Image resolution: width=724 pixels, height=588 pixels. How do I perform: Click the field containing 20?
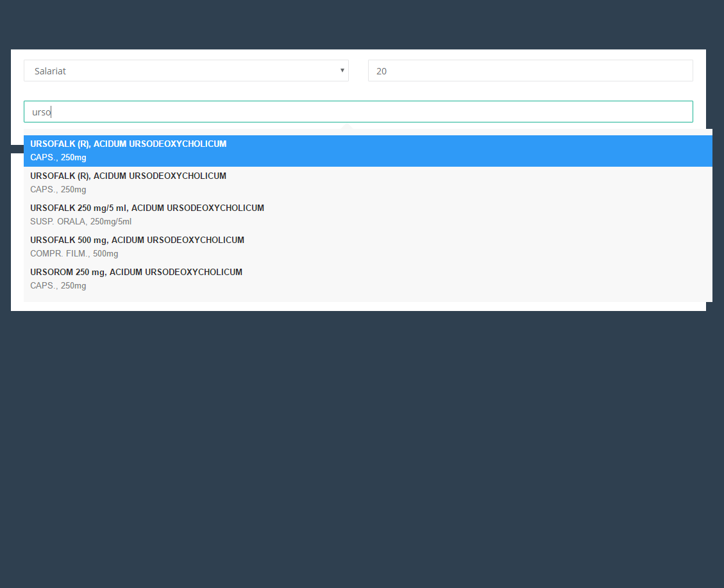[530, 71]
